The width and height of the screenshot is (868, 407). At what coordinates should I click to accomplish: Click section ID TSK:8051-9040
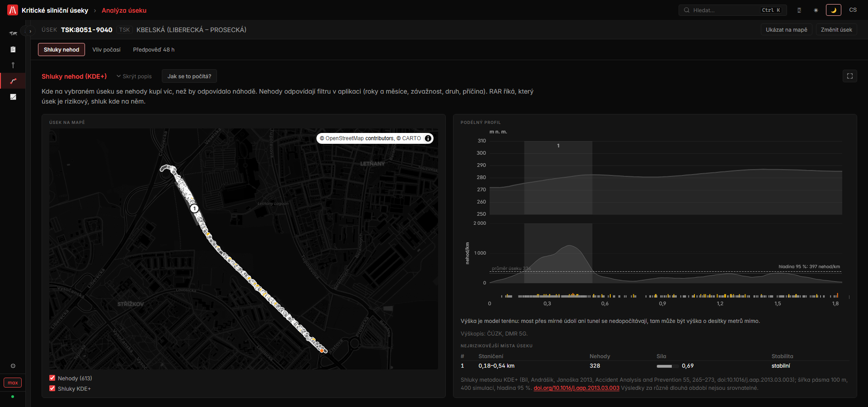87,30
